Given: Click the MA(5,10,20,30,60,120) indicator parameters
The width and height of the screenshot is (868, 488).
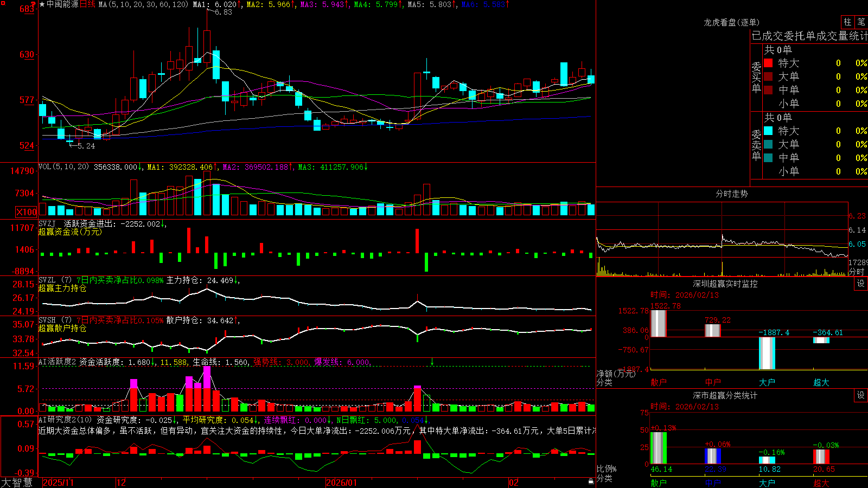Looking at the screenshot, I should pos(144,4).
